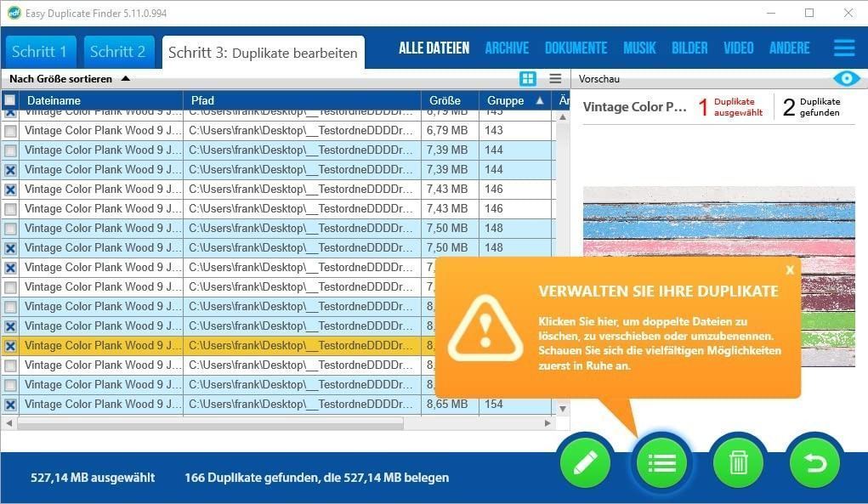Toggle the select-all checkbox in header
The height and width of the screenshot is (504, 868).
(x=10, y=101)
